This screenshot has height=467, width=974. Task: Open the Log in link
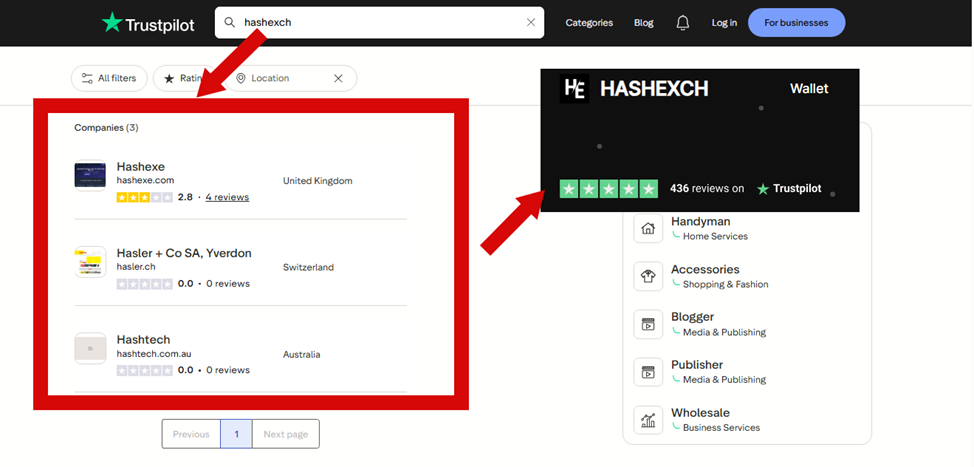point(724,23)
